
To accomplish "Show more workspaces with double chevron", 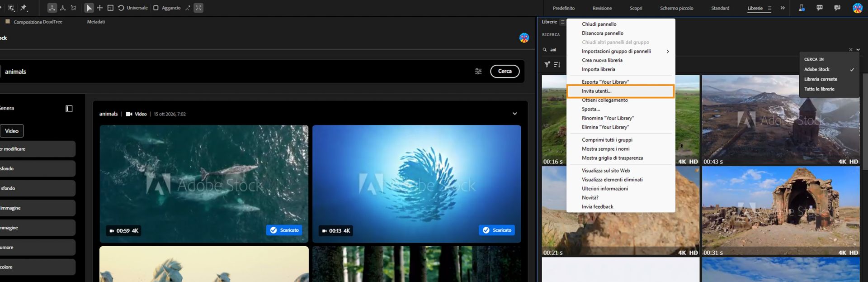I will point(783,8).
